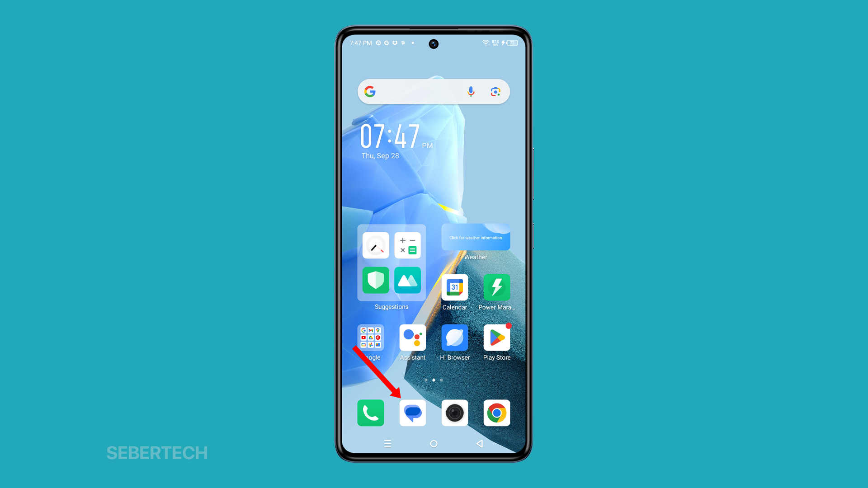The height and width of the screenshot is (488, 868).
Task: Open the Calendar app
Action: point(455,289)
